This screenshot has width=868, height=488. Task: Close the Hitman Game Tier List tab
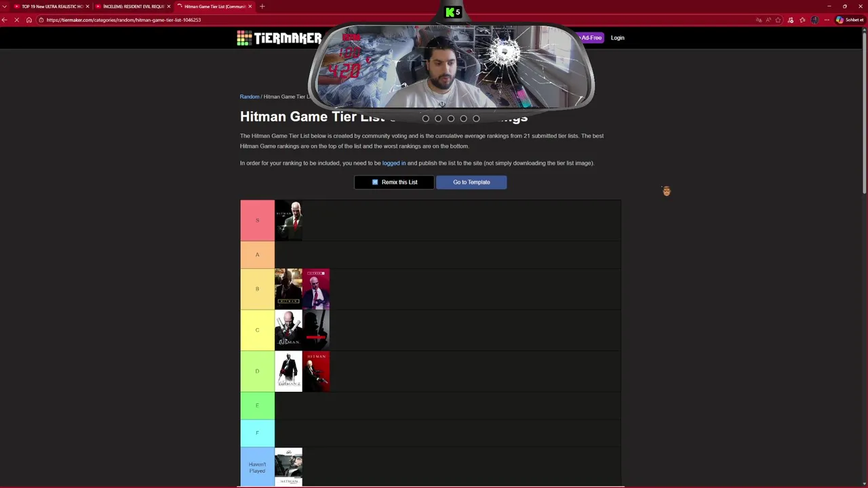(x=250, y=6)
